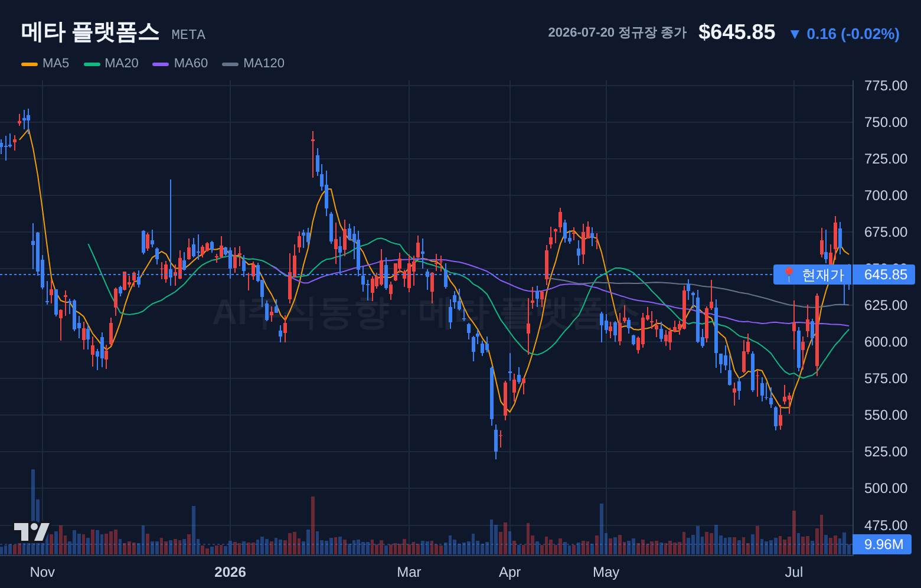
Task: Select the MA20 legend label
Action: pyautogui.click(x=121, y=63)
